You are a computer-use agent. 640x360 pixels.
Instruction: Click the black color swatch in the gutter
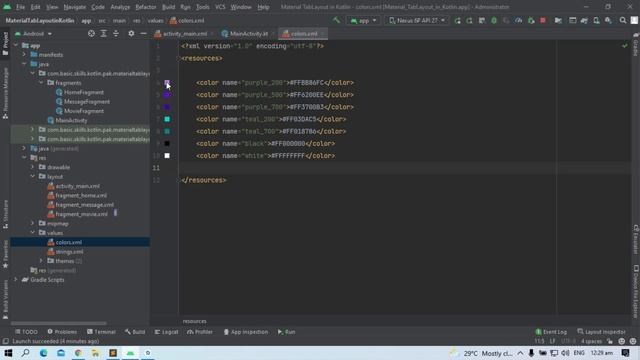(167, 143)
